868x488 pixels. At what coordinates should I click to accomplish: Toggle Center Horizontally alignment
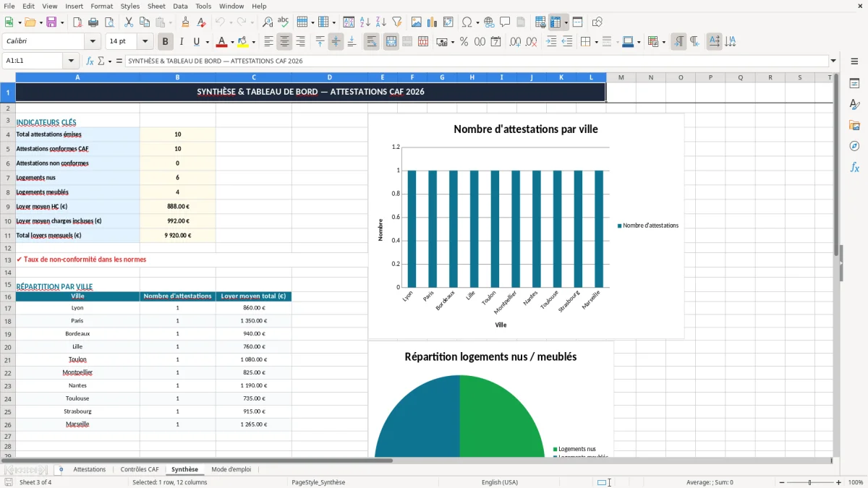(285, 42)
